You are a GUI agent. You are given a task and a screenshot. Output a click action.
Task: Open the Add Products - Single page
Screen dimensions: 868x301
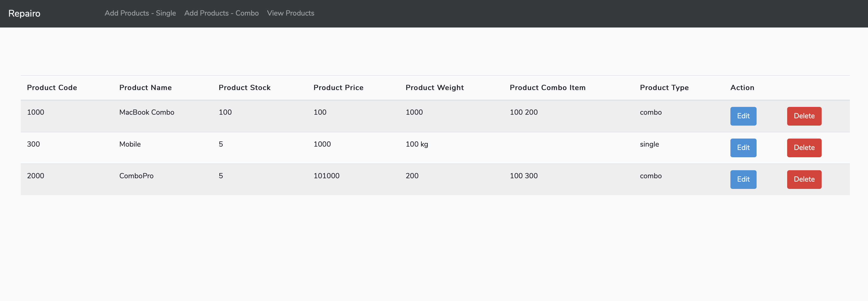point(140,13)
